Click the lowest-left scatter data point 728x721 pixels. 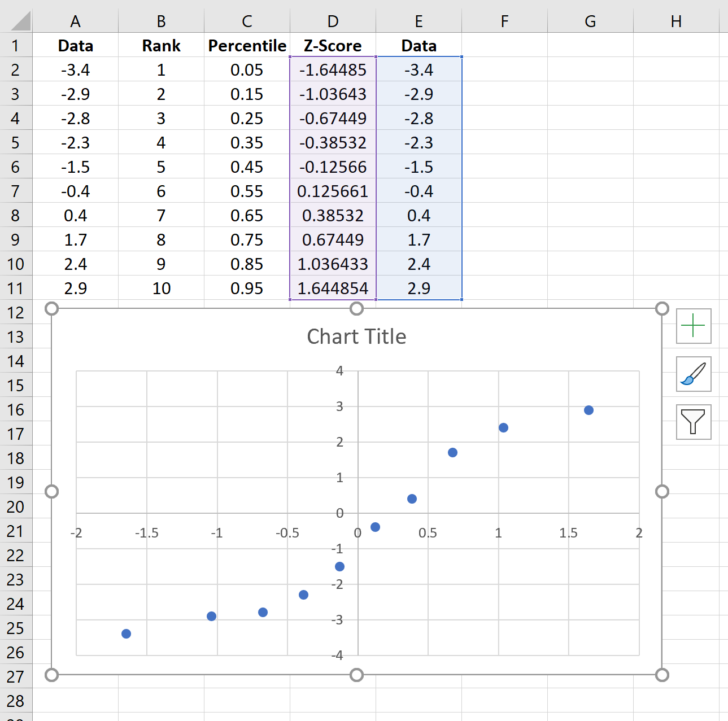click(125, 634)
